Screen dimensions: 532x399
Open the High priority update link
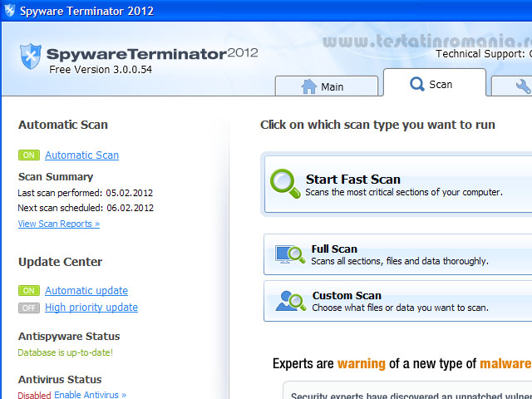pyautogui.click(x=91, y=308)
